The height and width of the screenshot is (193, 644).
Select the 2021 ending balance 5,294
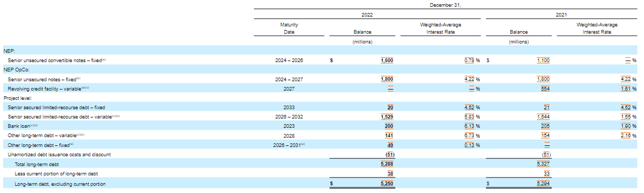pyautogui.click(x=543, y=184)
